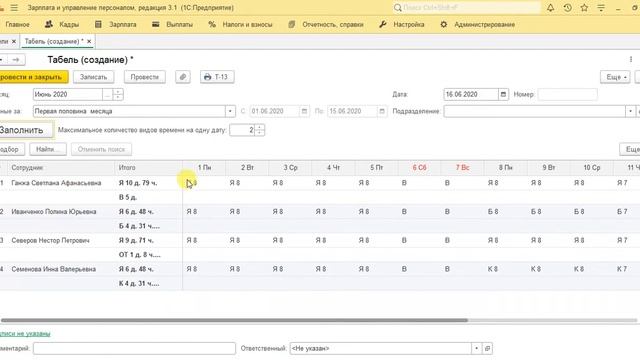This screenshot has height=360, width=640.
Task: Open the Кадры section
Action: click(62, 24)
